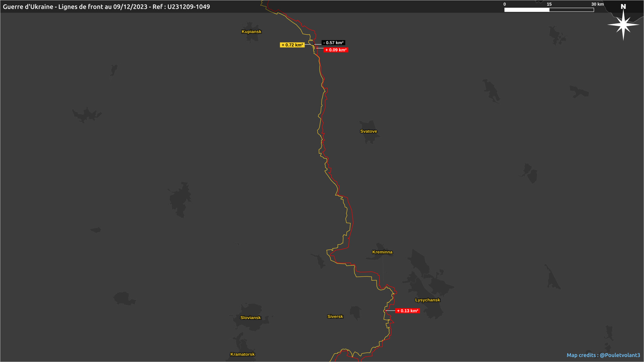Click the north compass rose icon

[623, 25]
